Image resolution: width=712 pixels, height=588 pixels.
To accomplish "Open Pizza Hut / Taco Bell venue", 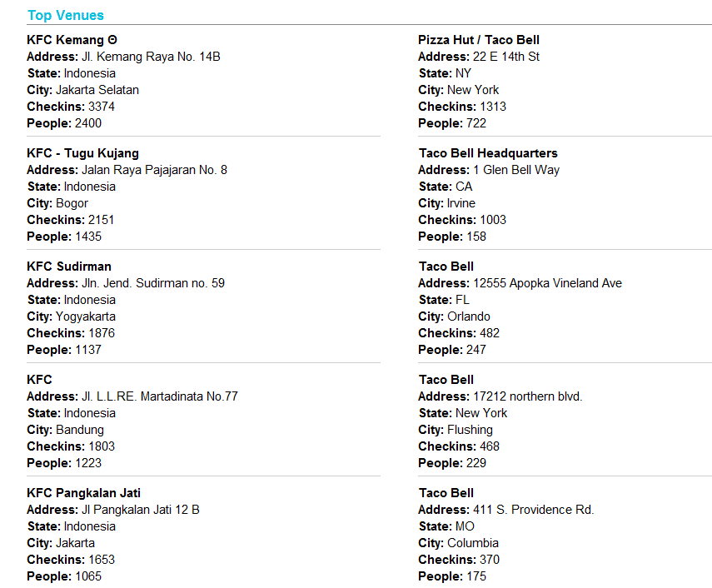I will pyautogui.click(x=479, y=40).
